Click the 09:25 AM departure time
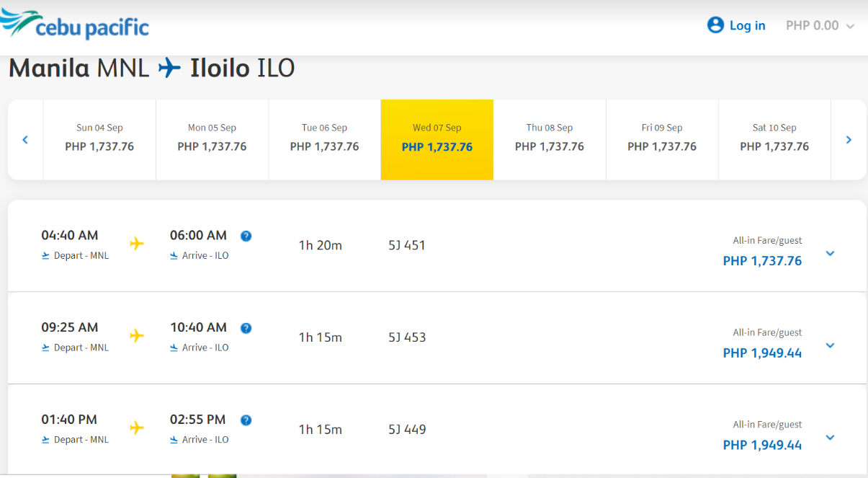 click(70, 327)
